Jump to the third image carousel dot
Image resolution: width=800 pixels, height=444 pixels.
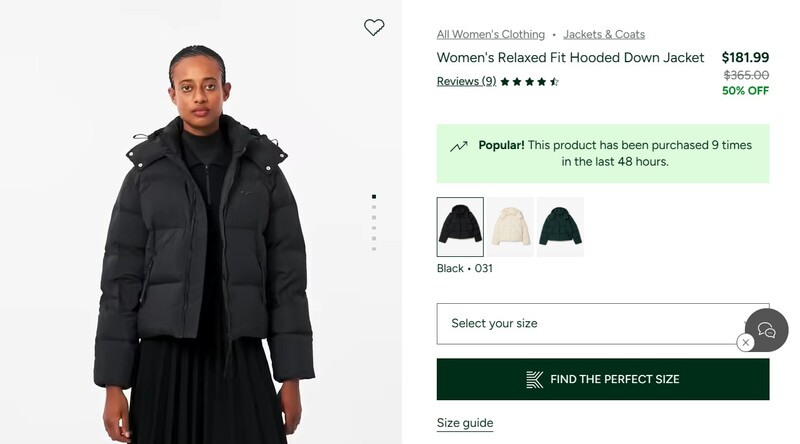(374, 217)
